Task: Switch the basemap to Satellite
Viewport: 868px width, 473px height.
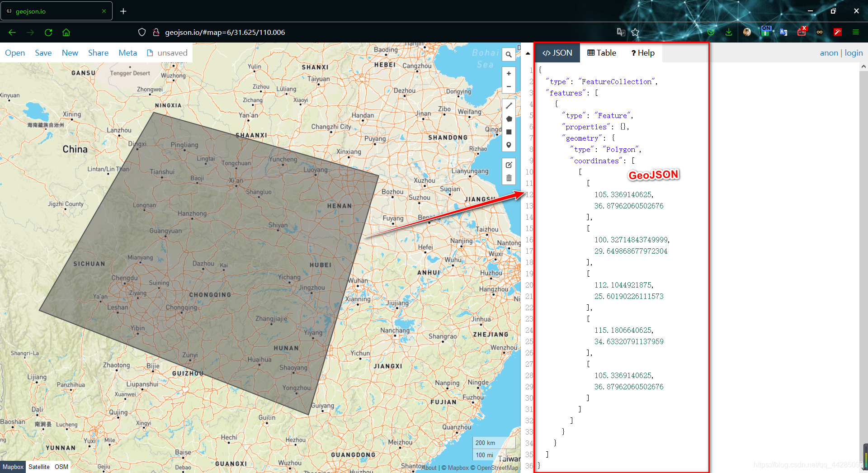Action: tap(39, 467)
